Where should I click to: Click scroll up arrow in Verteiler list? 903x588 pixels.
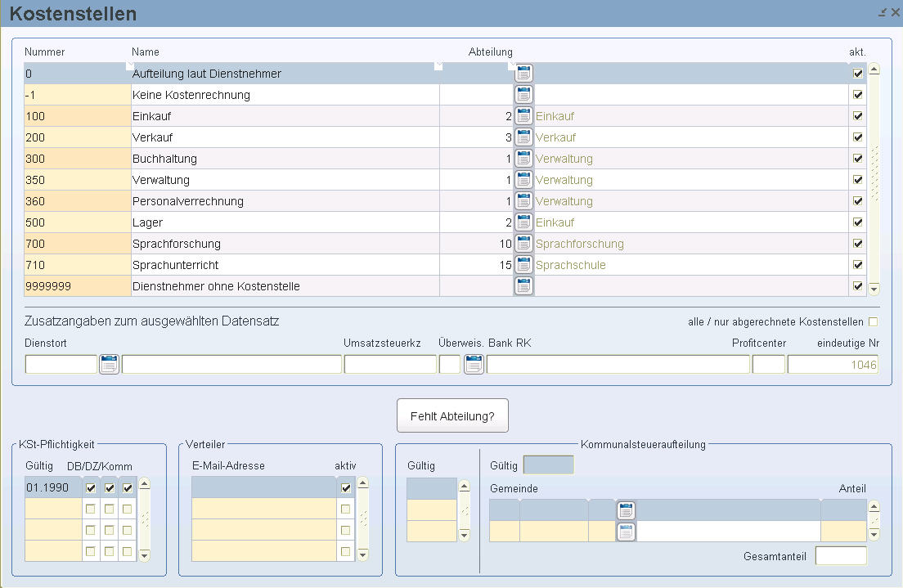coord(362,483)
